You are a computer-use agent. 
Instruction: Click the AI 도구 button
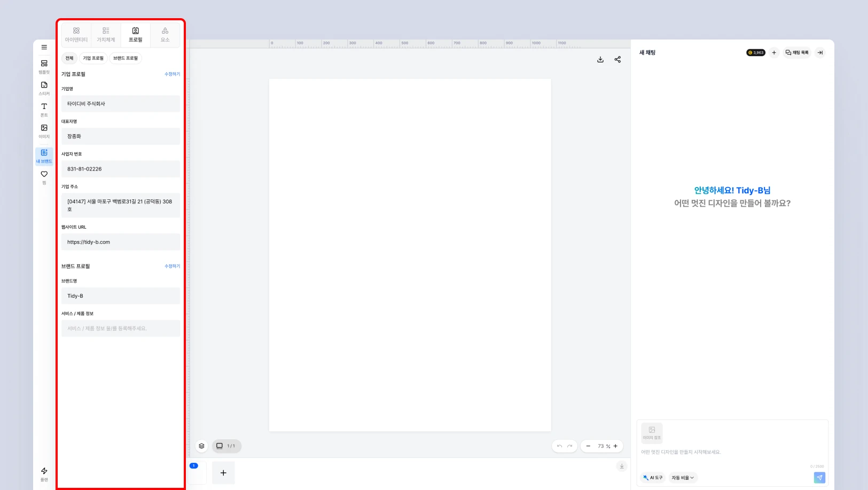[653, 478]
